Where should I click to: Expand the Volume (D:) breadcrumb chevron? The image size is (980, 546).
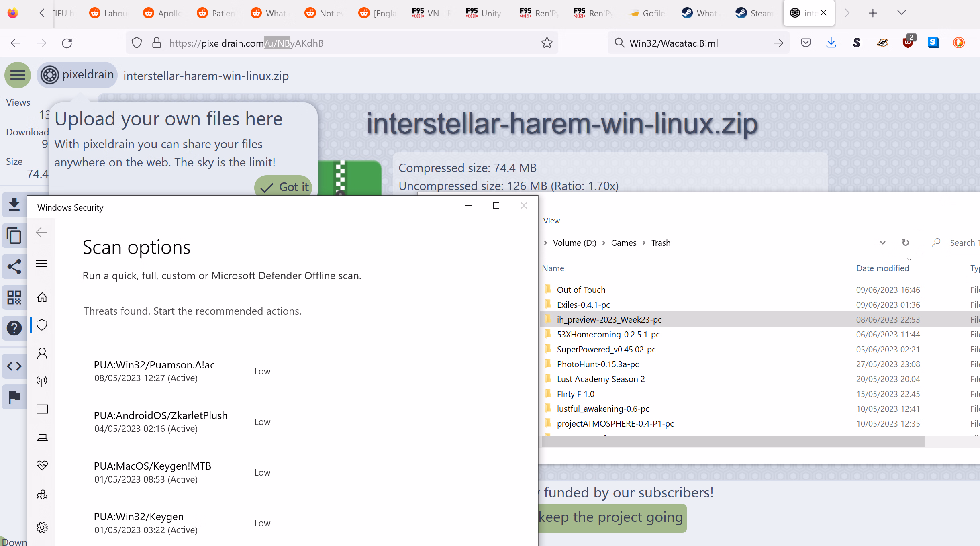(603, 243)
